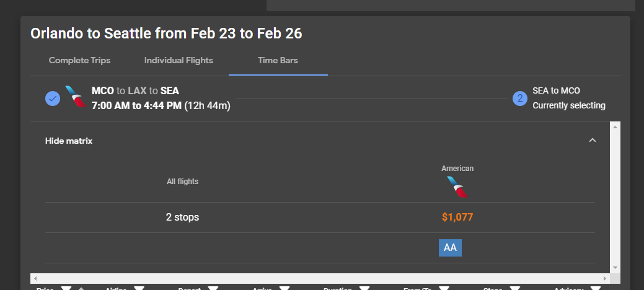
Task: Switch to the Individual Flights tab
Action: point(179,61)
